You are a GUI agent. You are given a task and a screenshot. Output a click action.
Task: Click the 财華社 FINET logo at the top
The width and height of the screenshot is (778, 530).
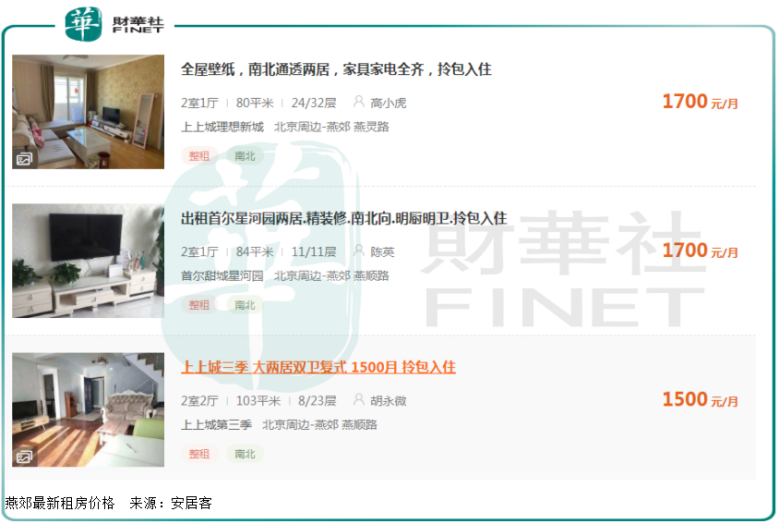[115, 24]
